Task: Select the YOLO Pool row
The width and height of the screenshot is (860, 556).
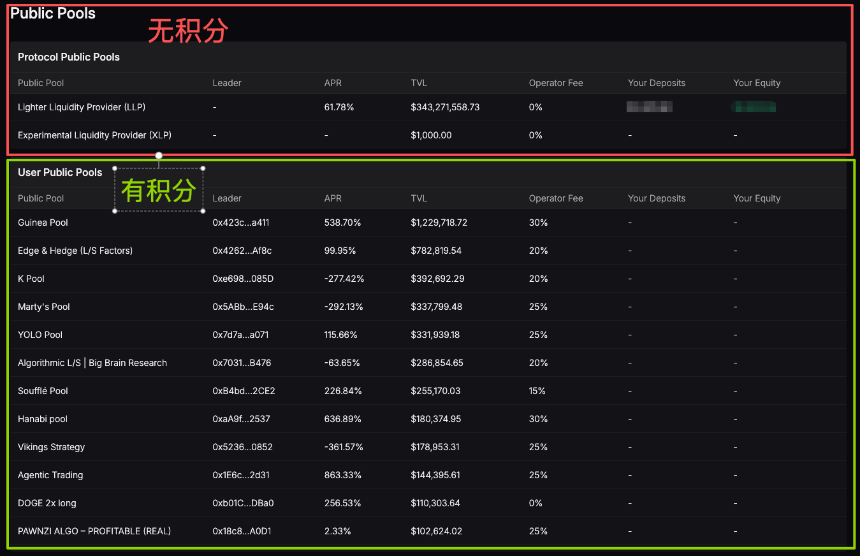Action: click(x=40, y=335)
